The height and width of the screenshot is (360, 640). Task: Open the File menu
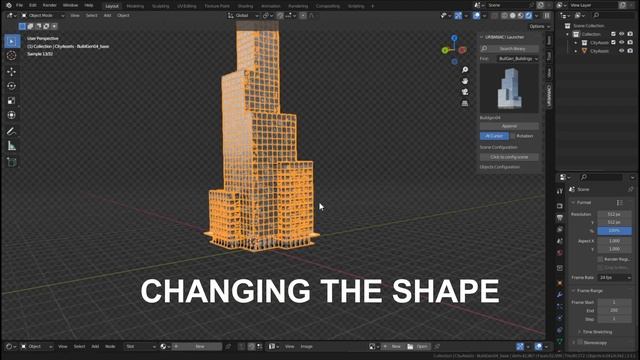point(19,5)
